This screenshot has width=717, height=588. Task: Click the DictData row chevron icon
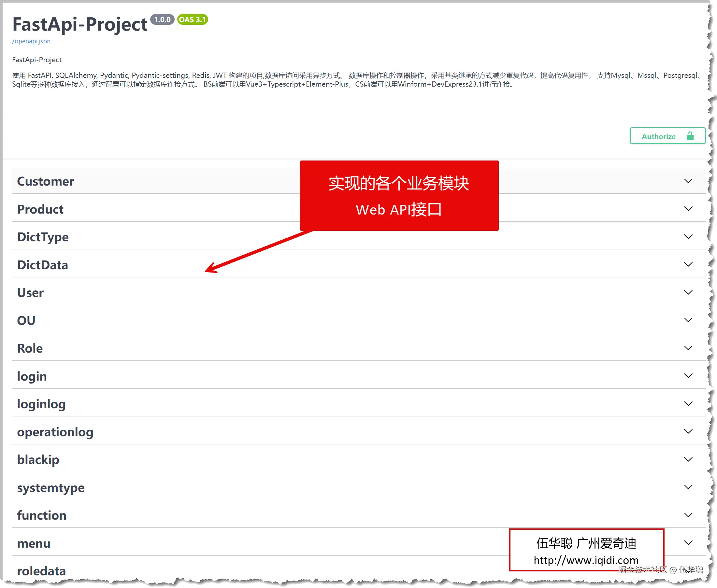click(688, 264)
